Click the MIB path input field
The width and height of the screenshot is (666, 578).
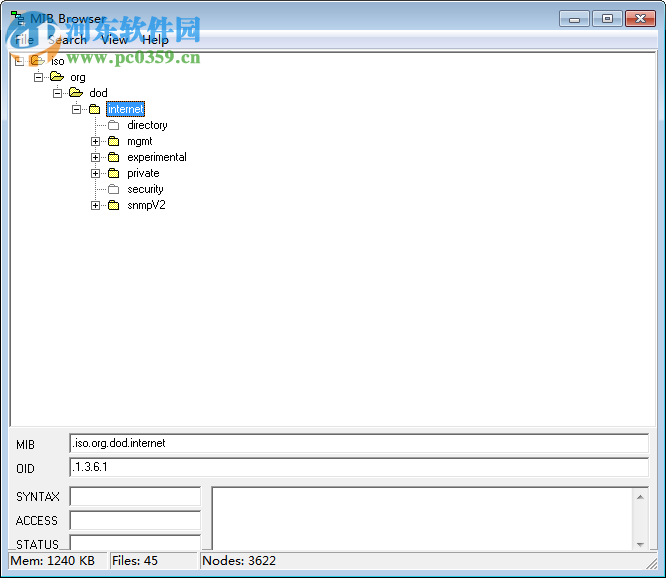359,443
